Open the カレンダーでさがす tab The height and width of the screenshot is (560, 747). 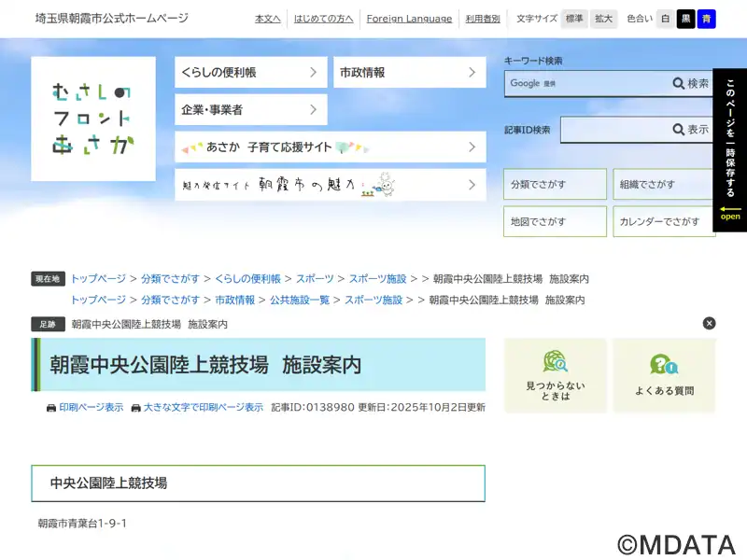[x=664, y=222]
